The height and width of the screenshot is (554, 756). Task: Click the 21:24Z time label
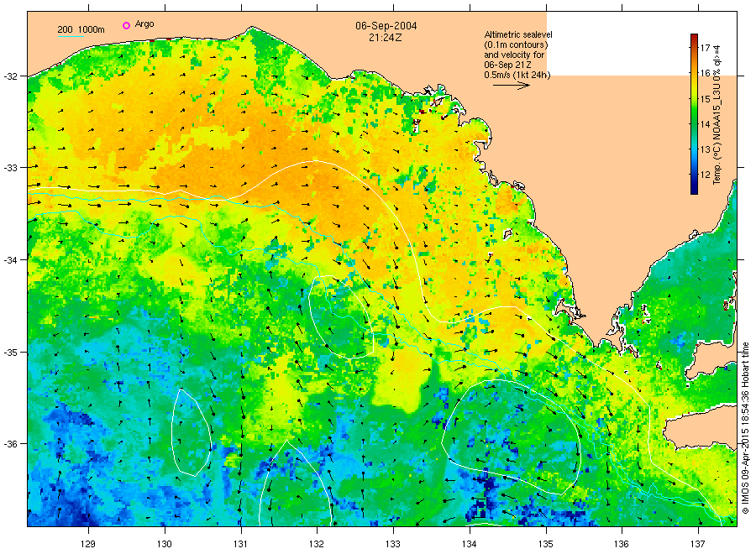click(386, 38)
